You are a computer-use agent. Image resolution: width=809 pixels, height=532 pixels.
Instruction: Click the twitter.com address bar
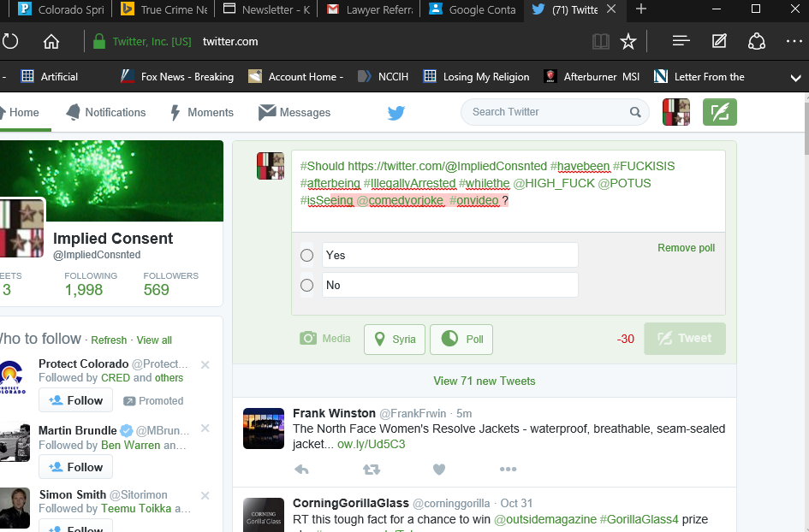[x=230, y=41]
